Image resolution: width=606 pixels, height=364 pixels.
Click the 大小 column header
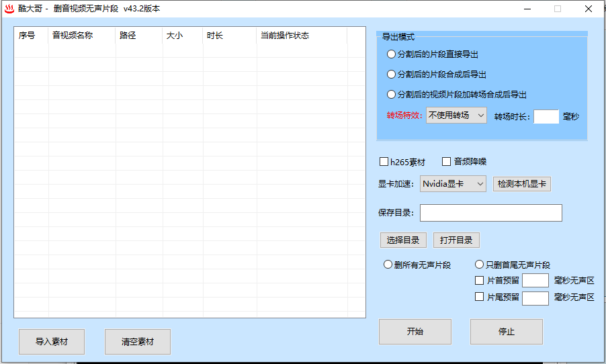183,36
